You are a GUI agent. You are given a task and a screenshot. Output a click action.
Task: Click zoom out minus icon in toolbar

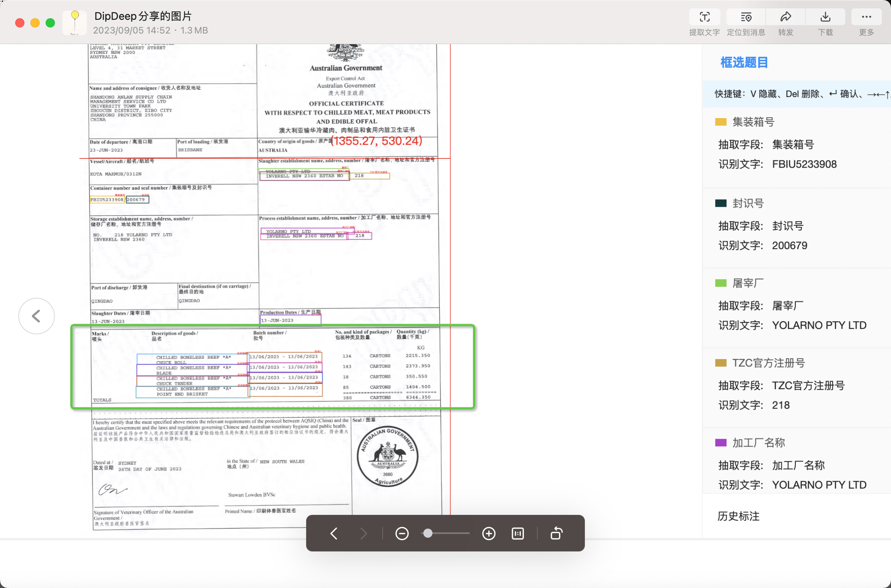click(402, 534)
